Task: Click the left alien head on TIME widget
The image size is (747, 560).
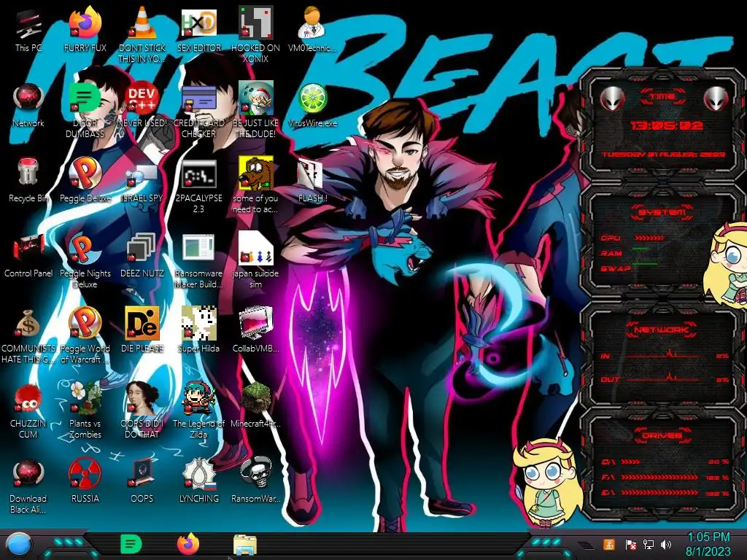Action: coord(612,98)
